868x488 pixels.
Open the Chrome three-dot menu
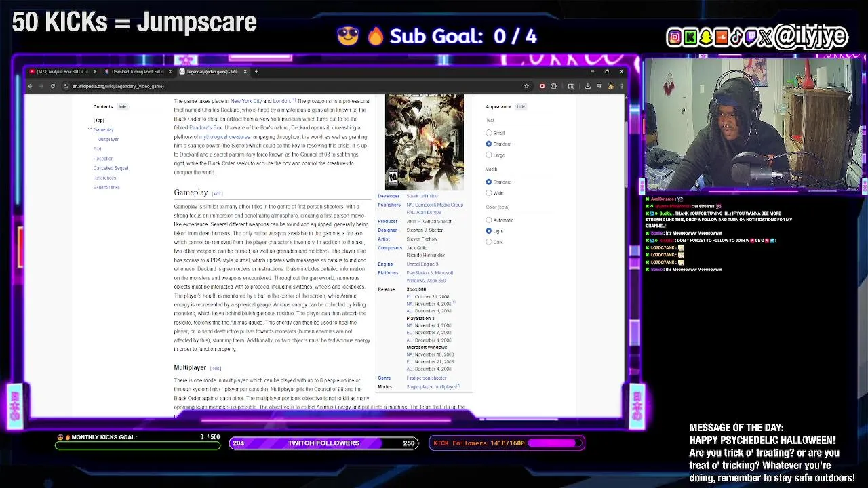pyautogui.click(x=621, y=86)
